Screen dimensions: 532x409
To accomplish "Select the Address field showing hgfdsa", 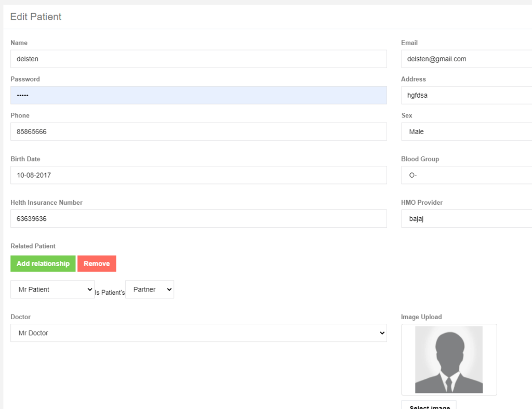I will click(x=466, y=95).
